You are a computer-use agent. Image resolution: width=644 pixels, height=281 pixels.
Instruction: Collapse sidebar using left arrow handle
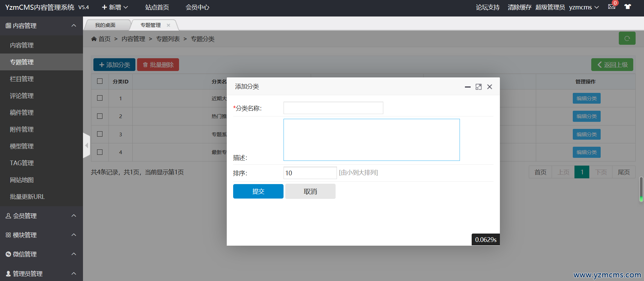(x=87, y=145)
